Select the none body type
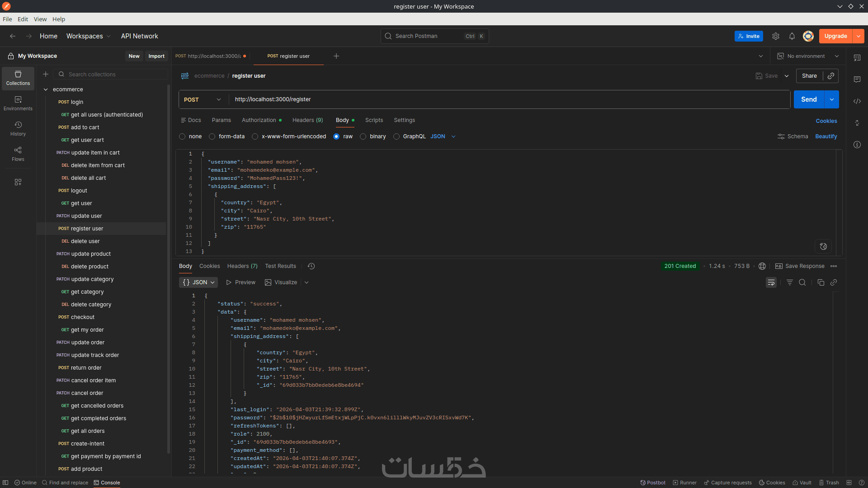The height and width of the screenshot is (488, 868). 182,136
